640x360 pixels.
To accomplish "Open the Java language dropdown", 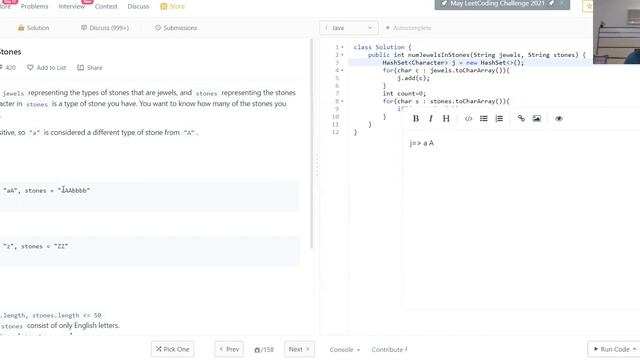I will (349, 28).
